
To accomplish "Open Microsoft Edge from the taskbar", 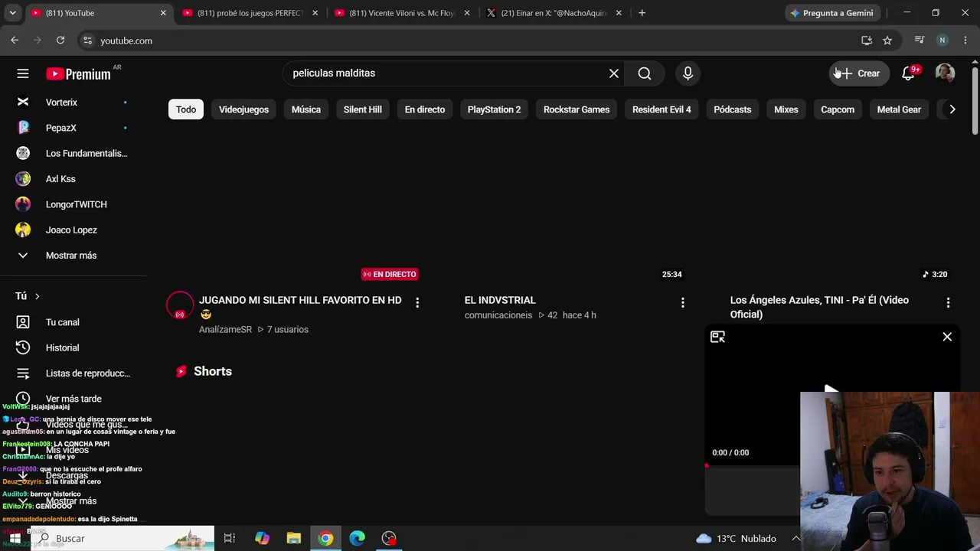I will point(358,539).
